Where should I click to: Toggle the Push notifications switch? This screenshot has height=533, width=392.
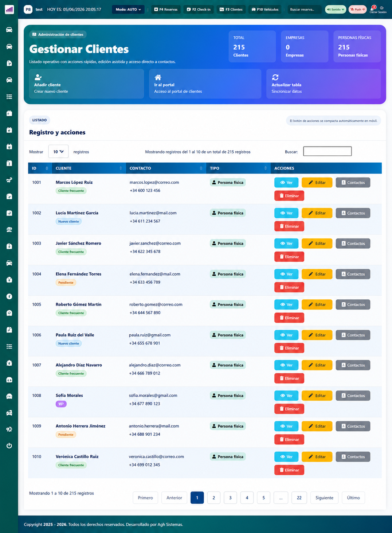(x=357, y=9)
